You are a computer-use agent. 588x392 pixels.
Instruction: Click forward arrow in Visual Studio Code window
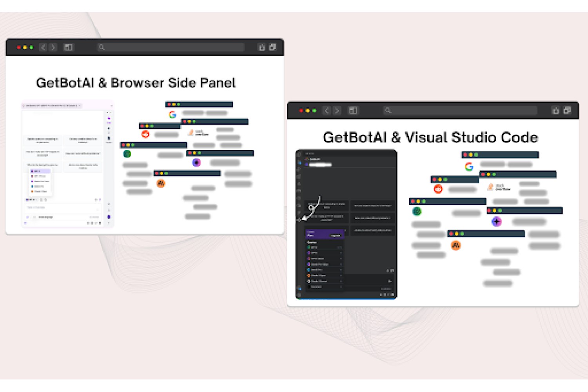click(x=337, y=111)
